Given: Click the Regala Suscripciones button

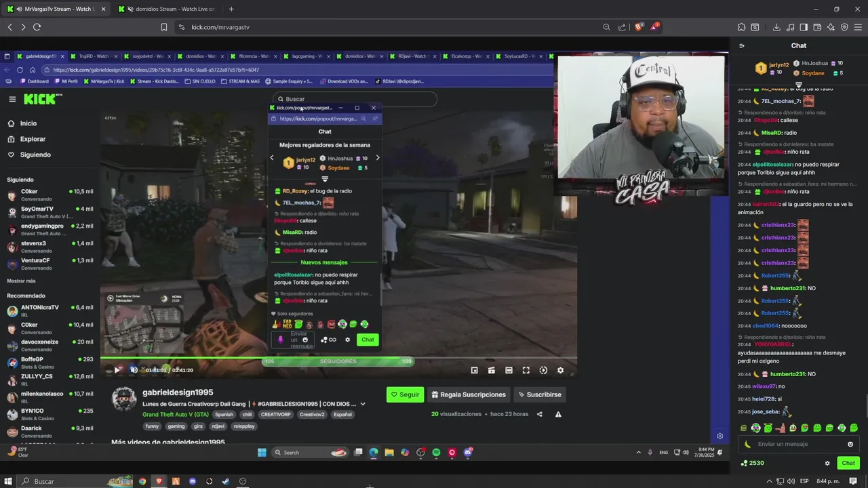Looking at the screenshot, I should [468, 394].
